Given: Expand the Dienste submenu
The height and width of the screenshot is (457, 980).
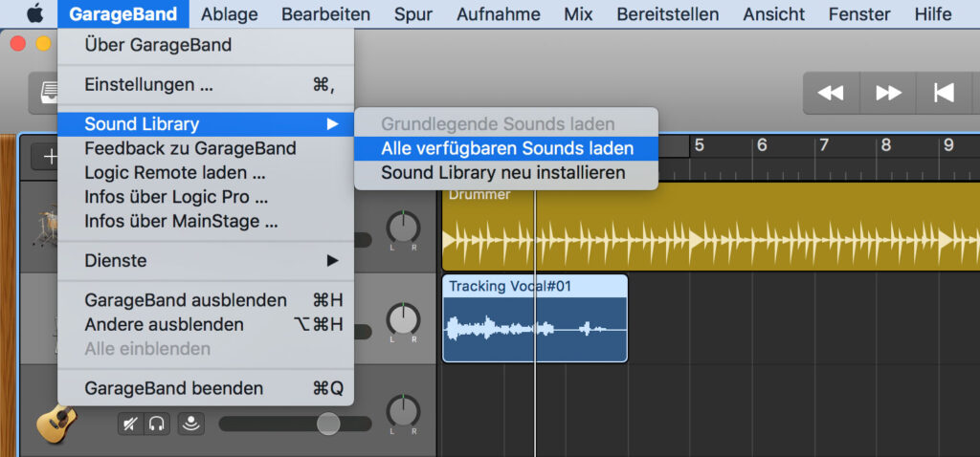Looking at the screenshot, I should (x=206, y=260).
